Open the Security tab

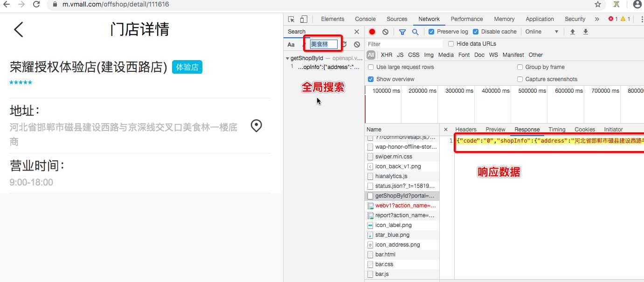click(x=575, y=19)
